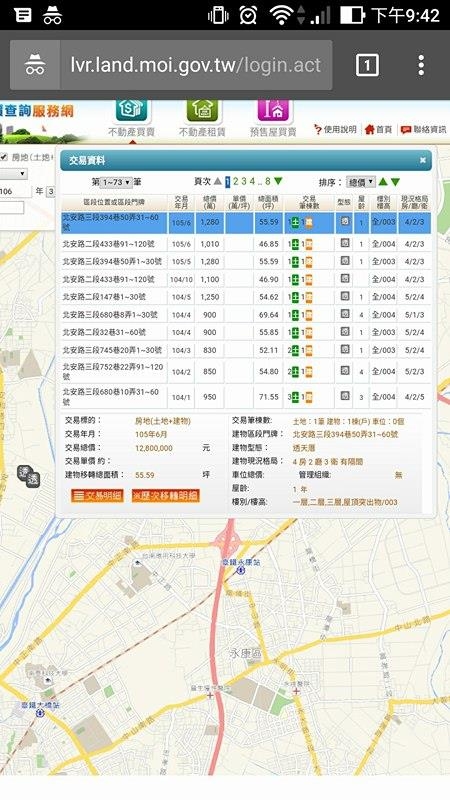Click the 105/5 transaction date cell

coord(181,262)
